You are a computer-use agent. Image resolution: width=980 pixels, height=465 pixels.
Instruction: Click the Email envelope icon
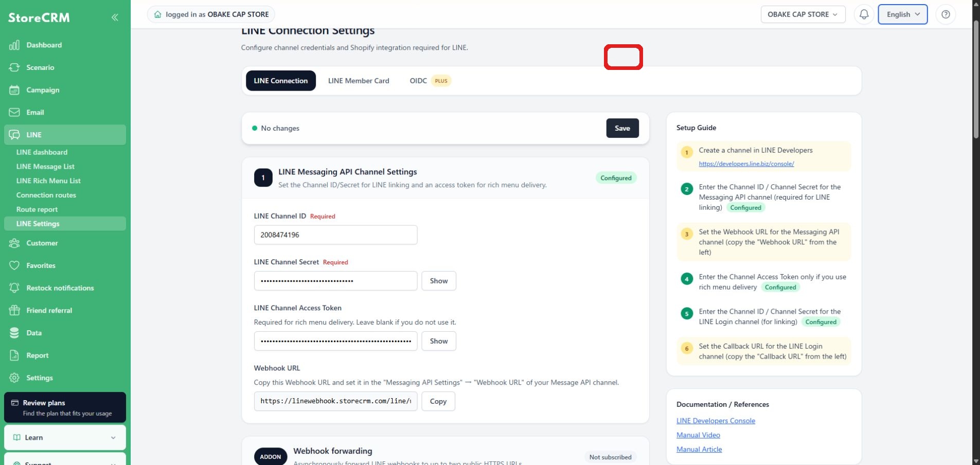point(14,112)
